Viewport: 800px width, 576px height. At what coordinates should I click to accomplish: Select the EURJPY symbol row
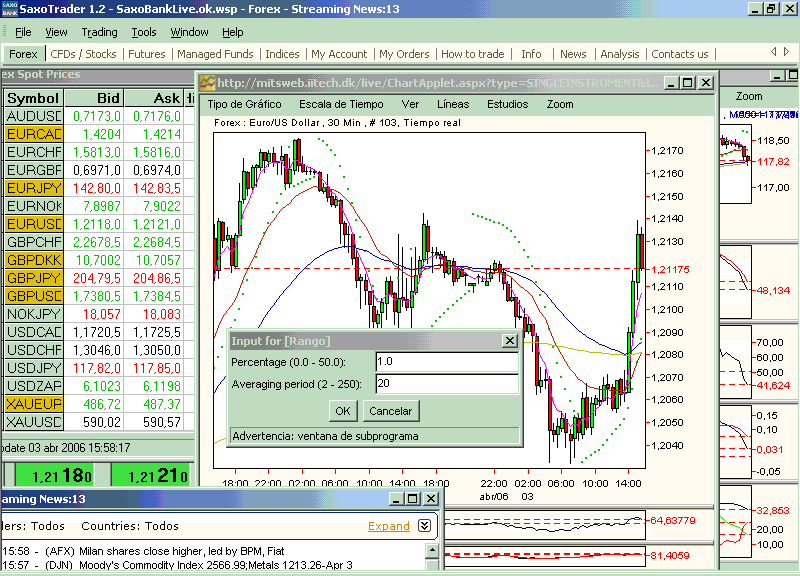click(34, 188)
